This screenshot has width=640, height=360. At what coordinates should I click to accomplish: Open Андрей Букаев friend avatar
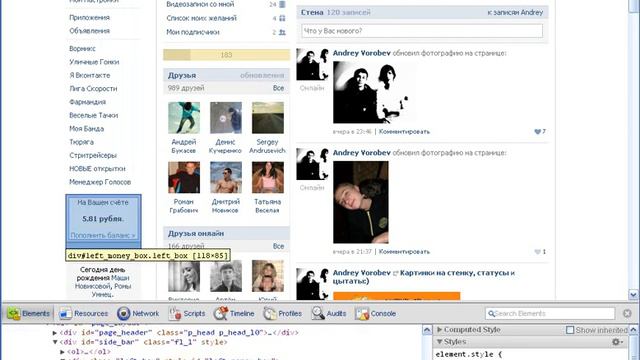[184, 118]
